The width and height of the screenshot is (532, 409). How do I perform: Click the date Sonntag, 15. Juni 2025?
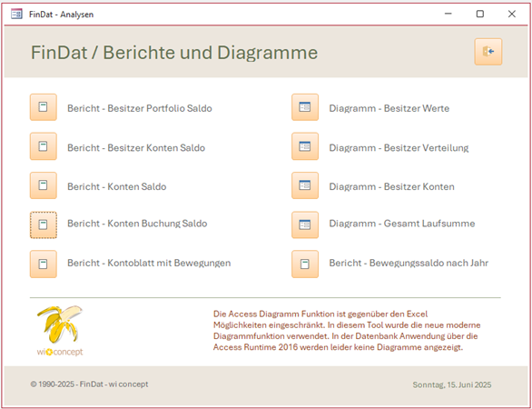click(452, 384)
